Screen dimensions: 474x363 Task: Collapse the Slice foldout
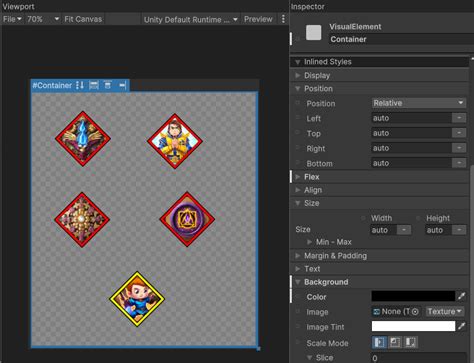point(310,358)
